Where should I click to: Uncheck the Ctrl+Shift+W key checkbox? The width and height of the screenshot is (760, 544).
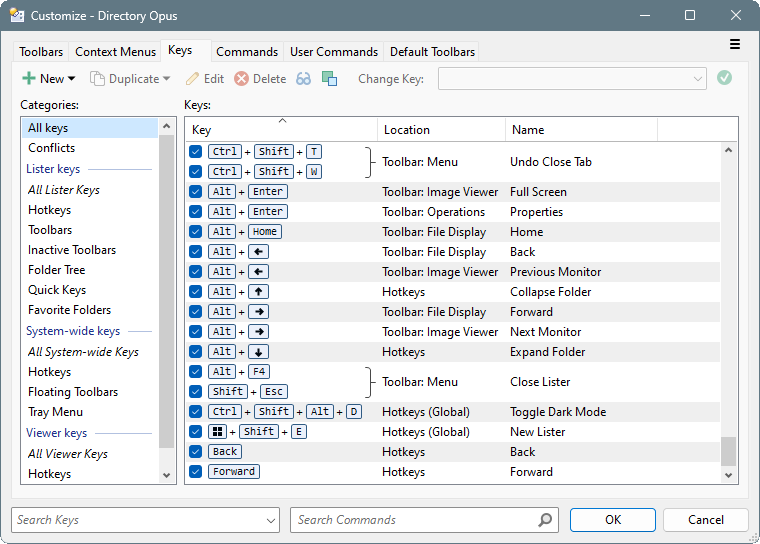click(x=195, y=172)
